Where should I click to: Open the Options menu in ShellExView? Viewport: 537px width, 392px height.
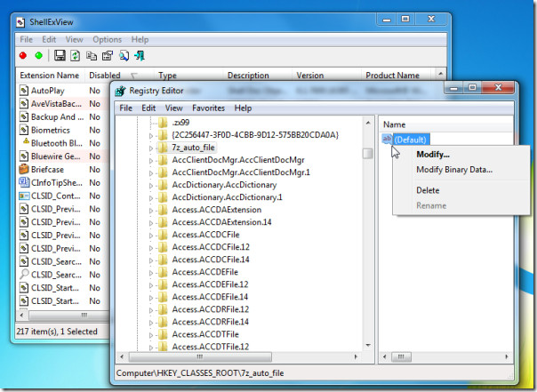tap(108, 40)
